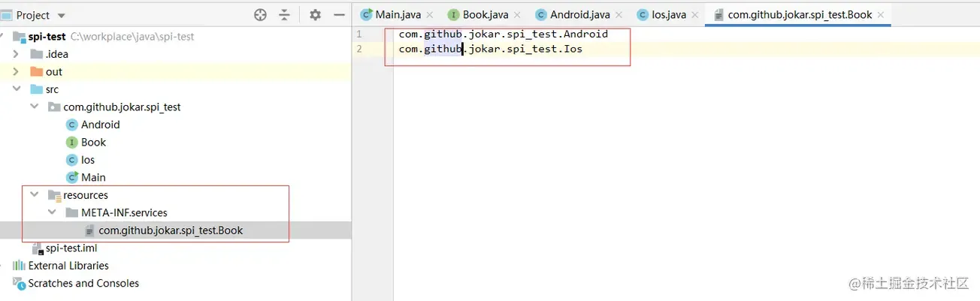Viewport: 980px width, 301px height.
Task: Click the Collapse All icon in Project toolbar
Action: [x=284, y=15]
